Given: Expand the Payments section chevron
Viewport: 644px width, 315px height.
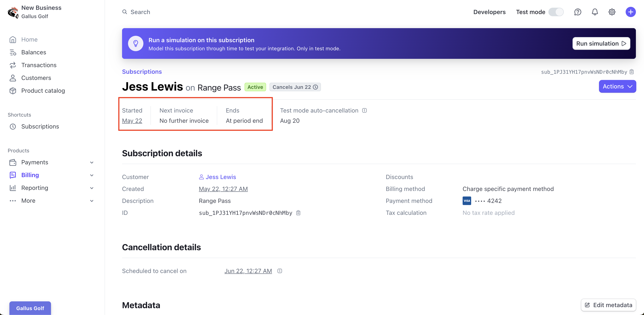Looking at the screenshot, I should (92, 162).
